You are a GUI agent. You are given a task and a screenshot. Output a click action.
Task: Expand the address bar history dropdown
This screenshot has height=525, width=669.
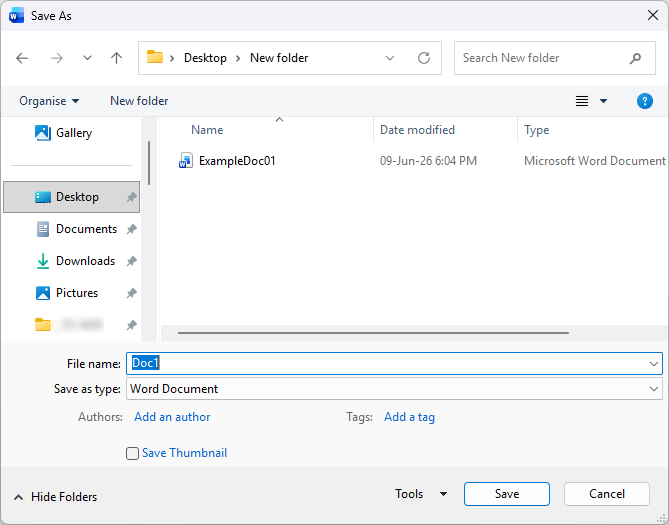390,58
